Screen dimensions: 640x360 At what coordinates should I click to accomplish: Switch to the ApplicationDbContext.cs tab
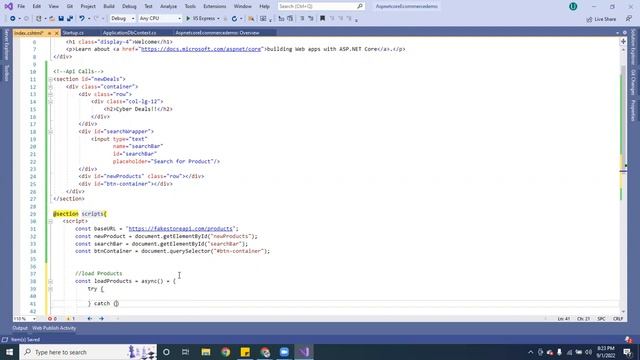coord(129,33)
